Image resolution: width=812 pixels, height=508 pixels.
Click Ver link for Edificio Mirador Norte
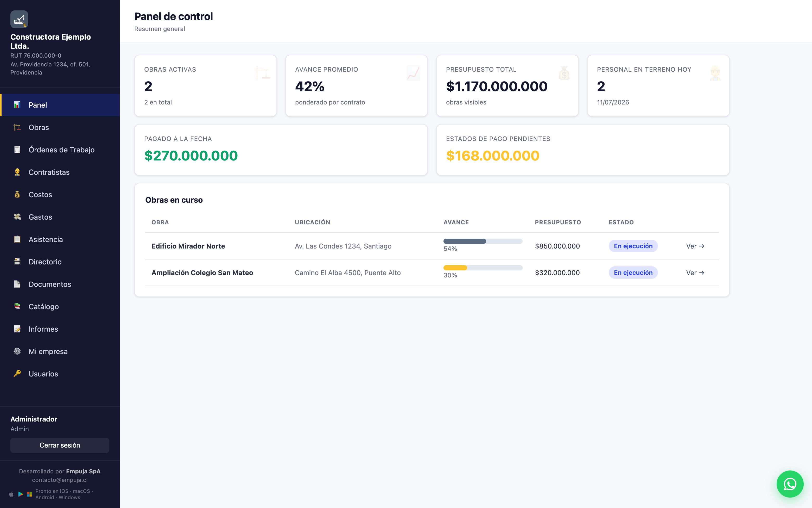pyautogui.click(x=695, y=246)
